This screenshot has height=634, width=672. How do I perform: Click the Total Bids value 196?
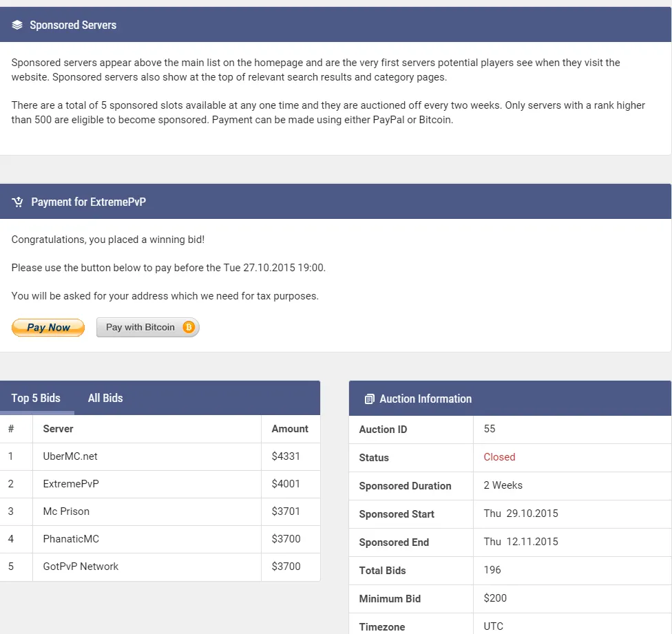click(492, 570)
